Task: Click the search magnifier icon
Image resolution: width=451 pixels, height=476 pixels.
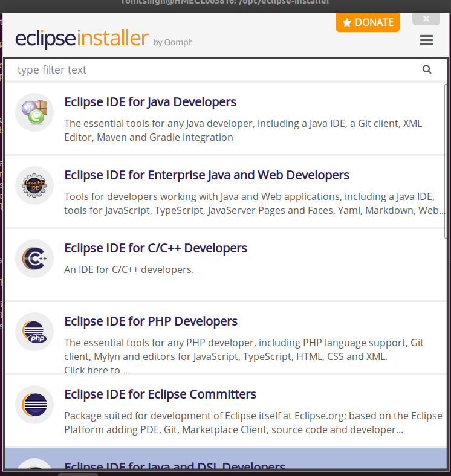Action: tap(427, 69)
